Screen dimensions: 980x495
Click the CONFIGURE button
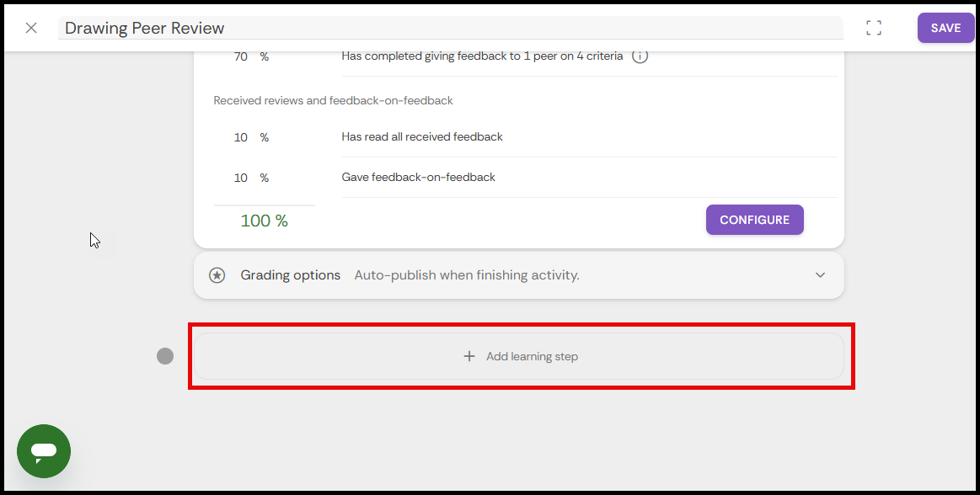754,220
